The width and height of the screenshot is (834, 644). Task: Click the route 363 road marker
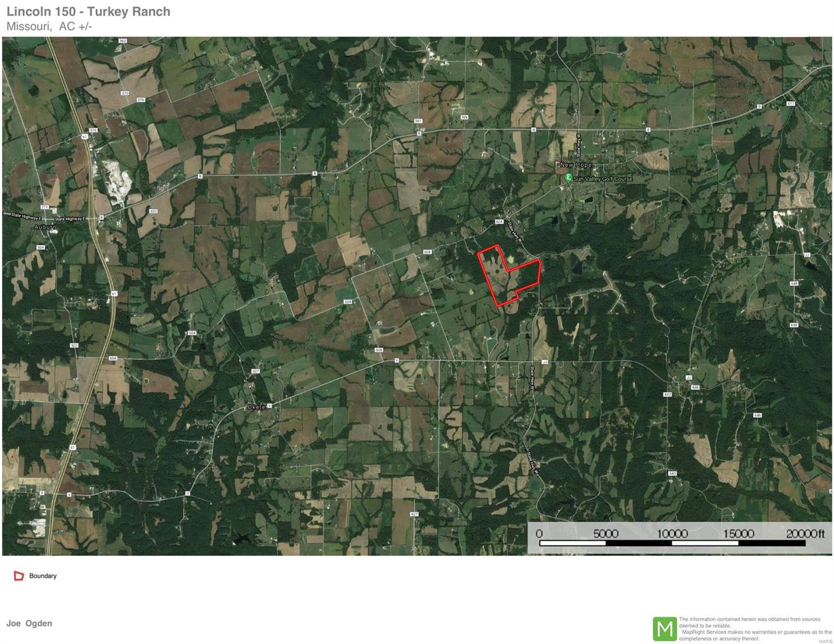point(122,41)
